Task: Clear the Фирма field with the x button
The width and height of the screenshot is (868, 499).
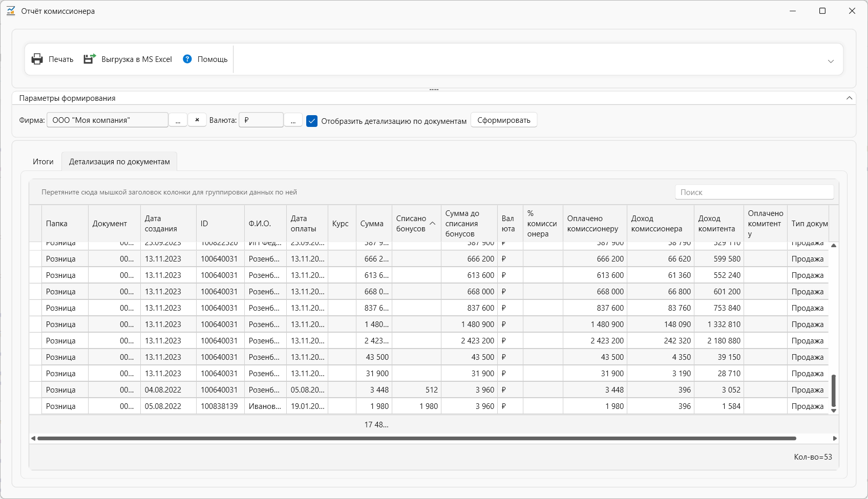Action: click(x=197, y=120)
